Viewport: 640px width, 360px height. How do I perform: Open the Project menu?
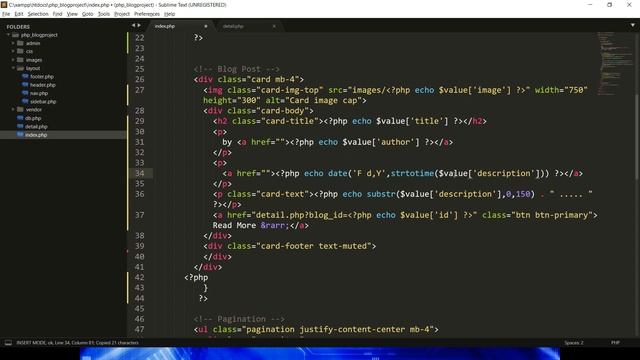122,14
